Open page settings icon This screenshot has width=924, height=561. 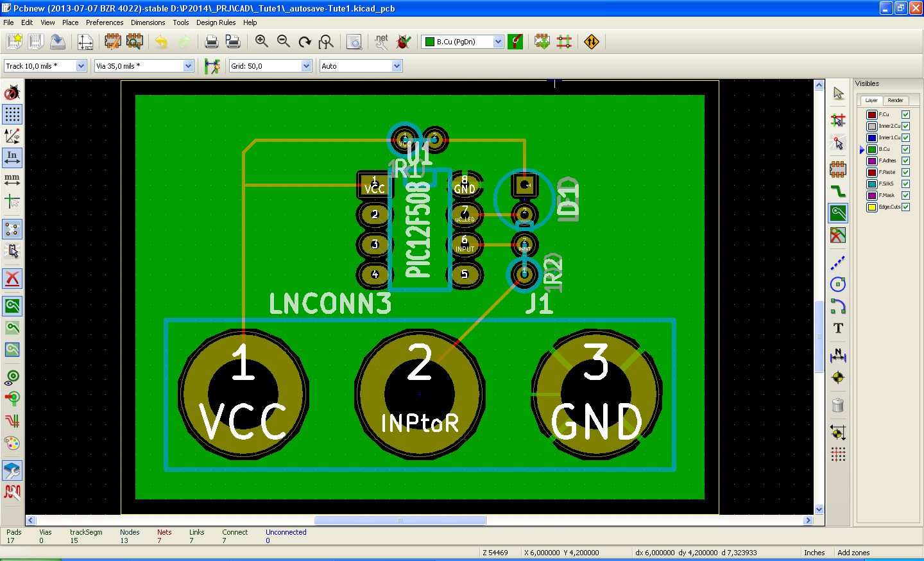[85, 42]
